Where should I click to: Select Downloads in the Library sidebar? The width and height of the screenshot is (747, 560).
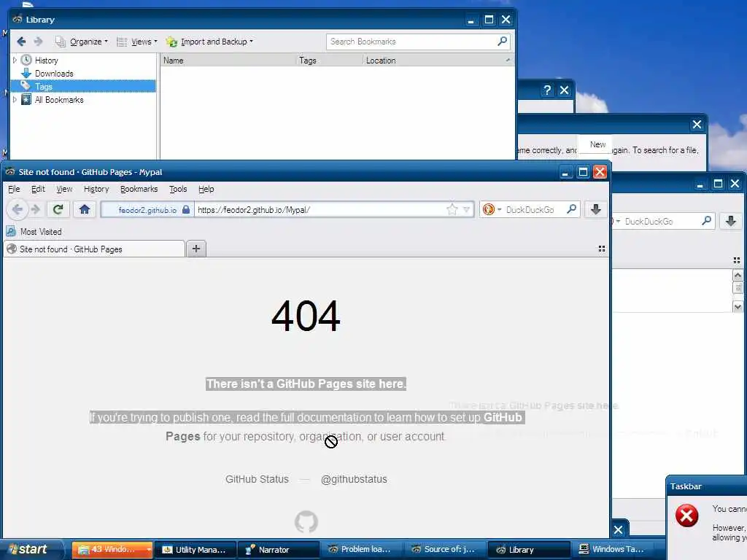click(x=54, y=74)
